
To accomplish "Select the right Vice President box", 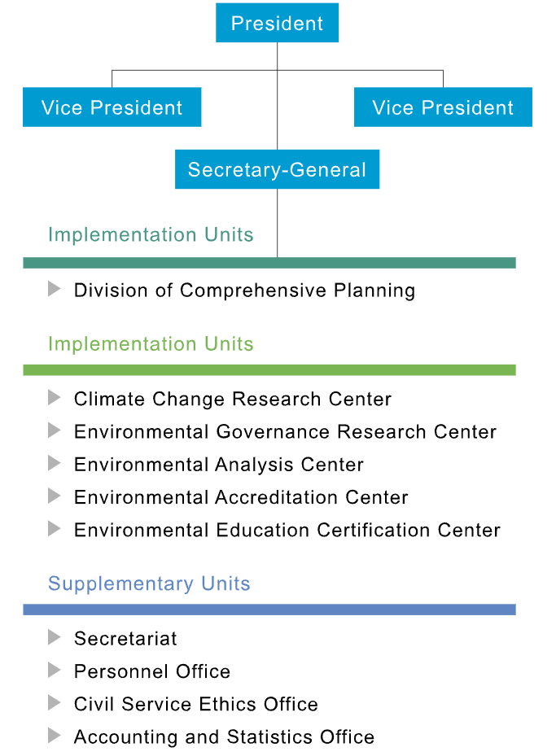I will tap(443, 107).
